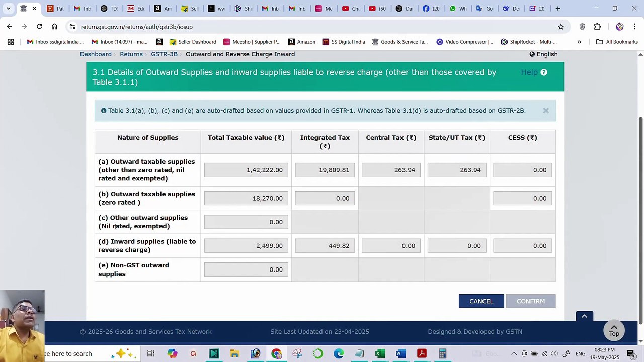Click State/UT Tax field for row (a)

(x=457, y=170)
